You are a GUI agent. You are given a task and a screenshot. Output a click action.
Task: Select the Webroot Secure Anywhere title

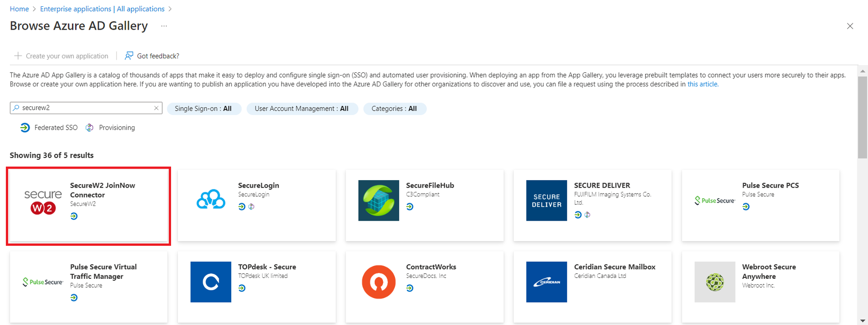pos(769,272)
